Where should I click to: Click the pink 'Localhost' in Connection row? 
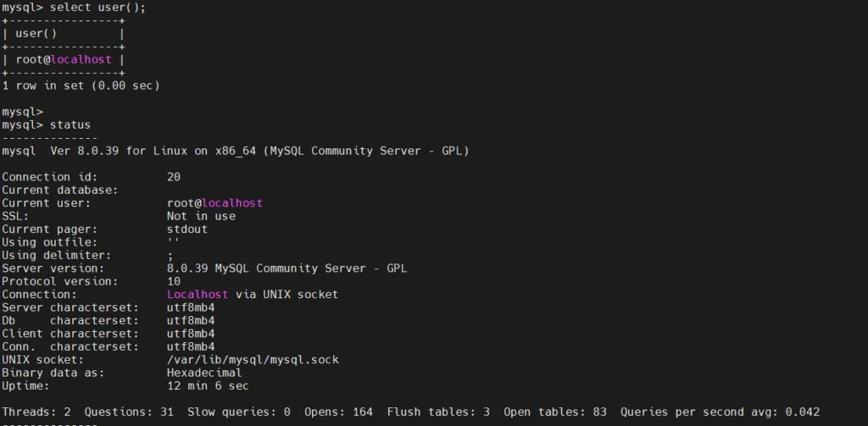point(198,295)
